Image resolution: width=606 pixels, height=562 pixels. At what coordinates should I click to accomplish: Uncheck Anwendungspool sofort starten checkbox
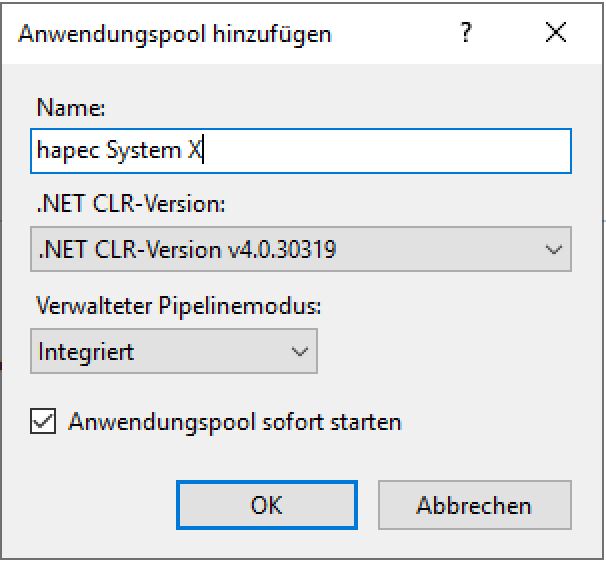(43, 422)
